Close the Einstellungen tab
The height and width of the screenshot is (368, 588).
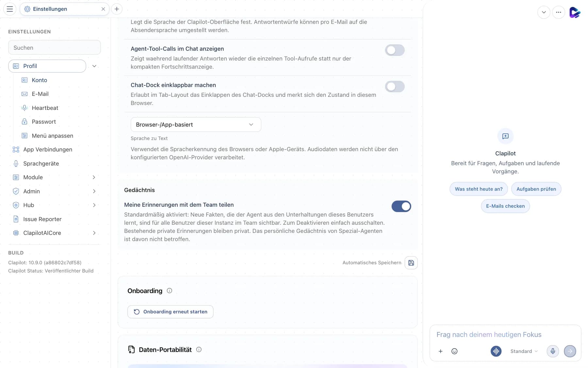pos(103,9)
